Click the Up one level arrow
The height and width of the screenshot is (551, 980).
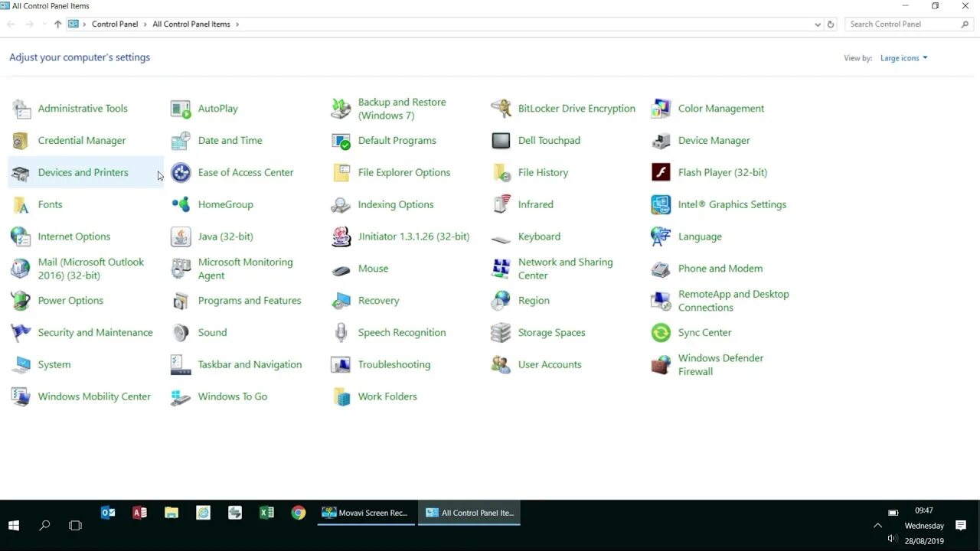click(x=57, y=24)
